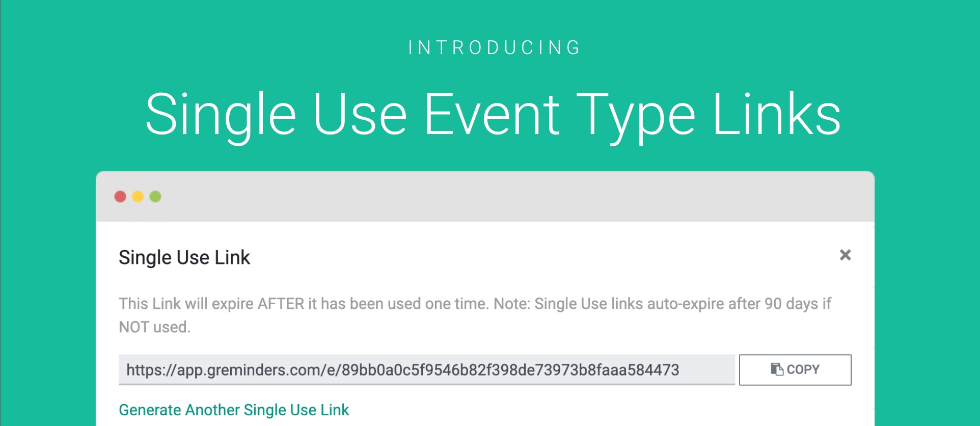This screenshot has height=426, width=980.
Task: Click the word 'Event' in the headline
Action: click(x=492, y=115)
